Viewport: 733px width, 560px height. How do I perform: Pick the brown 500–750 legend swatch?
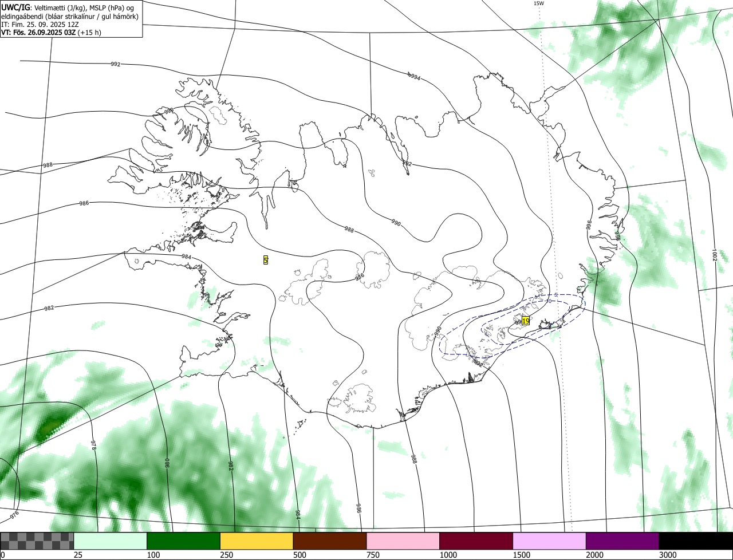click(x=330, y=541)
